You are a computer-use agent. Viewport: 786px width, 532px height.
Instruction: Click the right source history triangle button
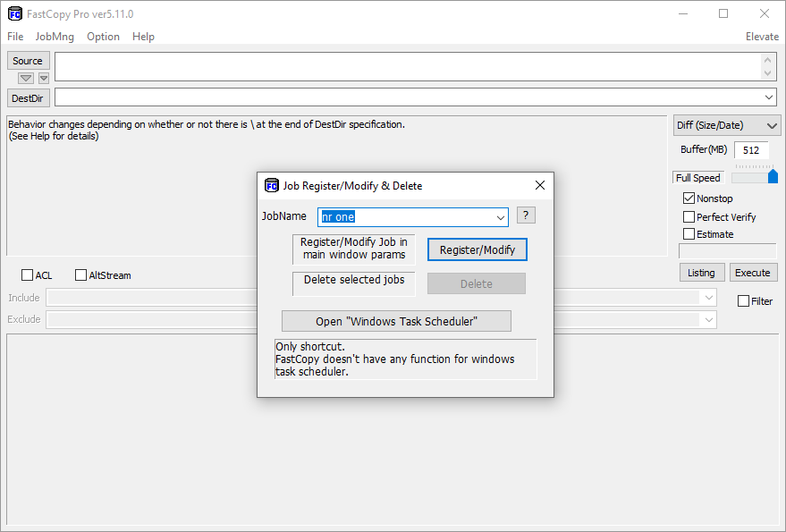[x=43, y=78]
